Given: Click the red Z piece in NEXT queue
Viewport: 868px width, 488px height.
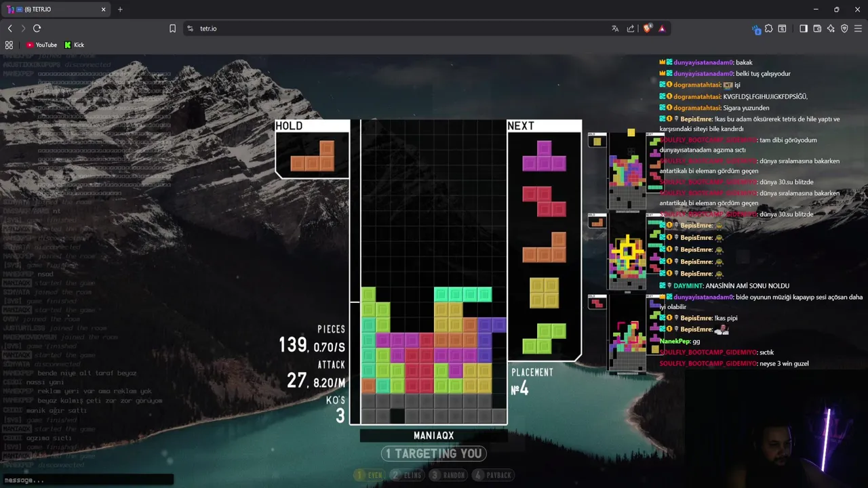Looking at the screenshot, I should [544, 202].
